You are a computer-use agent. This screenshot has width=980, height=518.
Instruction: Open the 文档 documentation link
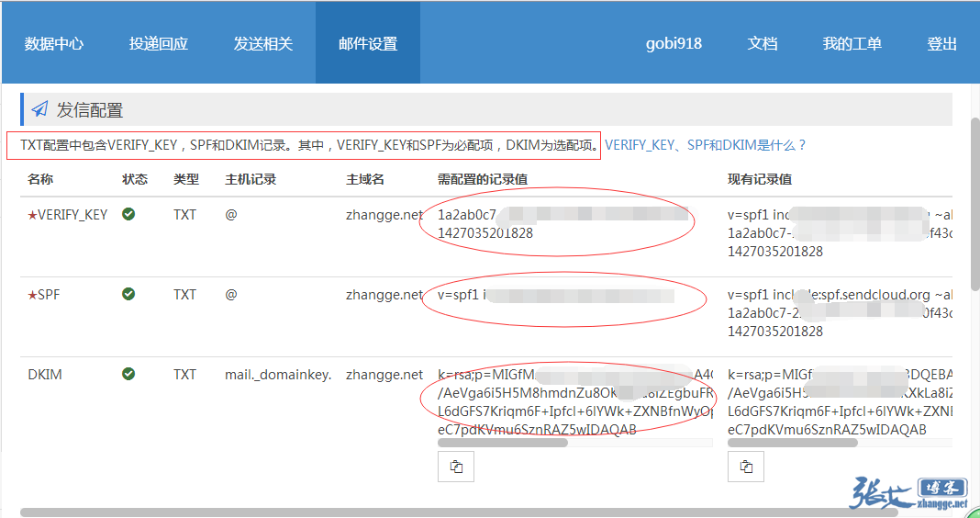click(763, 43)
